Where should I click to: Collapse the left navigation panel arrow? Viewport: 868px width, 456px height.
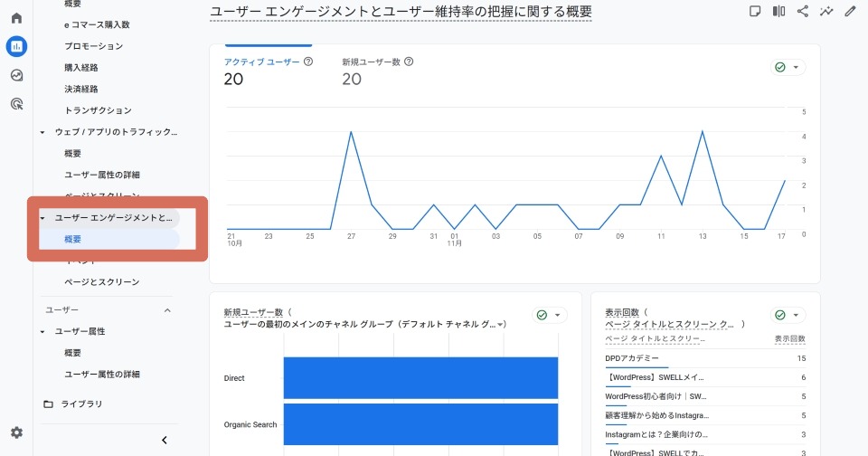164,440
